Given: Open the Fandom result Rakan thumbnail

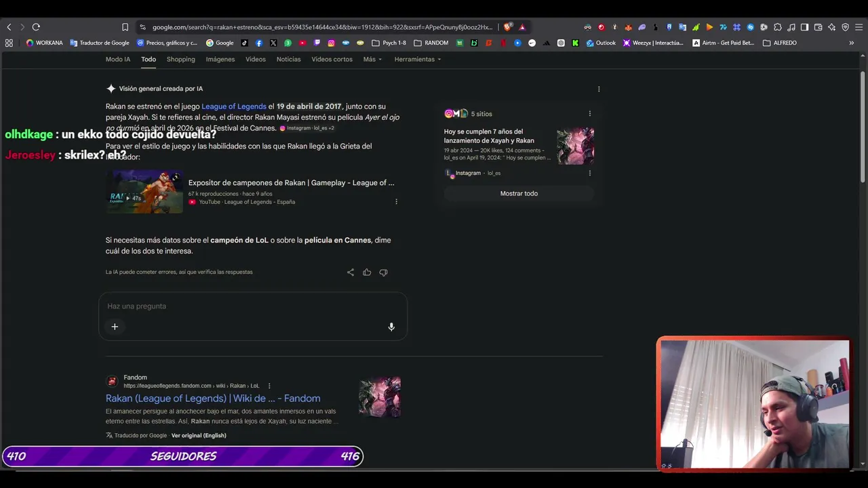Looking at the screenshot, I should [380, 397].
